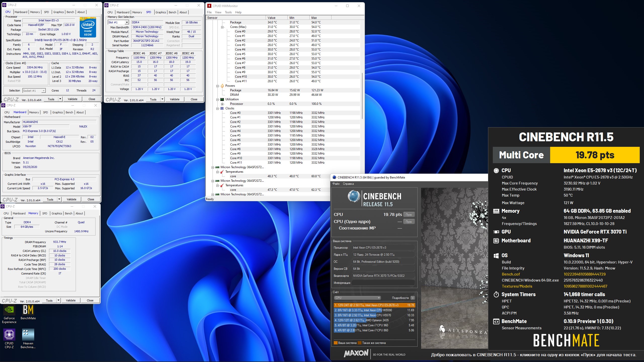Viewport: 644px width, 362px height.
Task: Click the BenchMate Memory module icon
Action: (496, 211)
